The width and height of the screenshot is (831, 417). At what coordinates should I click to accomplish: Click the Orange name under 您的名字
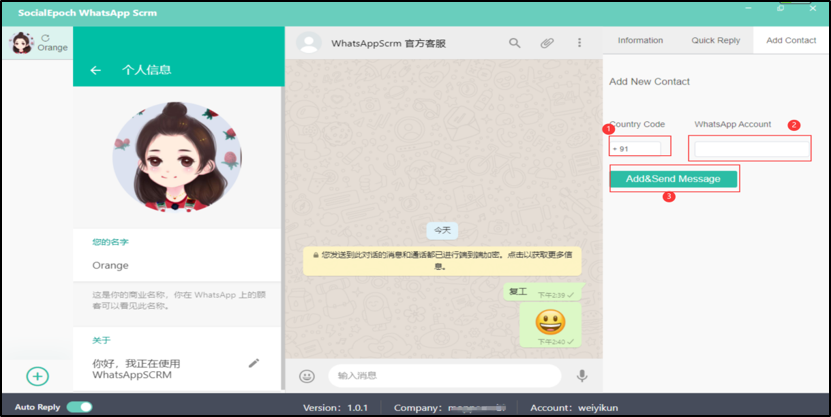[110, 265]
